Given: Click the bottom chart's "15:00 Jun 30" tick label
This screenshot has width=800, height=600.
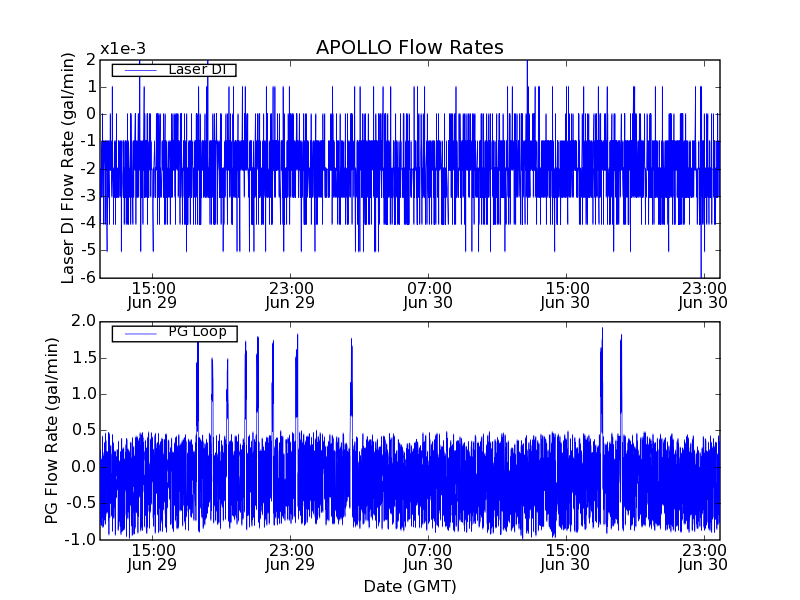Looking at the screenshot, I should click(566, 558).
